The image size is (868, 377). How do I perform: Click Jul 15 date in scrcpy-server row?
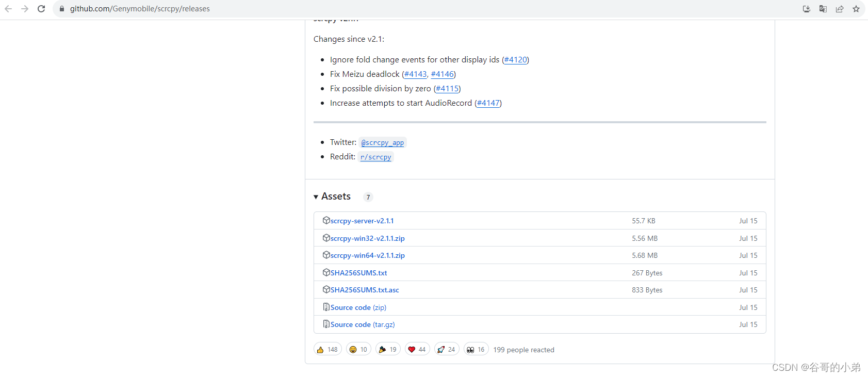(748, 221)
